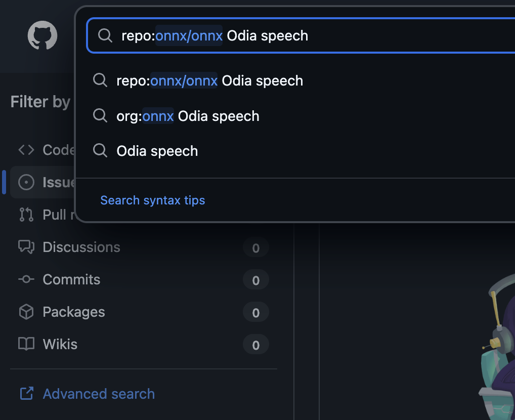Filter results by Discussions
Viewport: 515px width, 420px height.
(81, 247)
